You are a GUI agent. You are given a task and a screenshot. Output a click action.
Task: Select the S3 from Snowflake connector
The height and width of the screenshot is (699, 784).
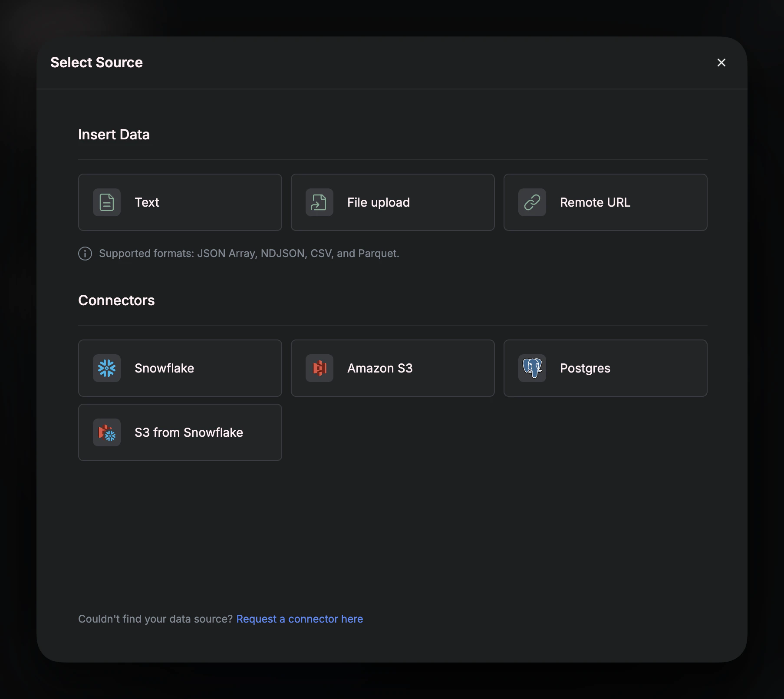point(180,432)
